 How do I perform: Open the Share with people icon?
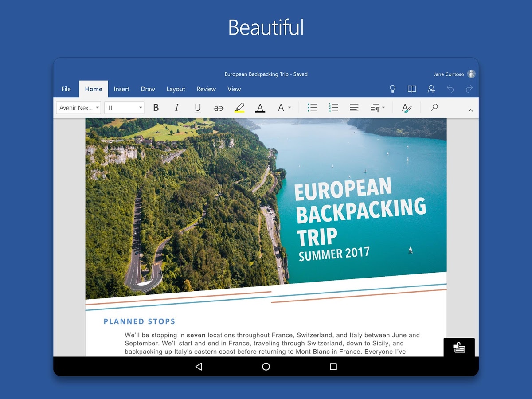pos(431,89)
